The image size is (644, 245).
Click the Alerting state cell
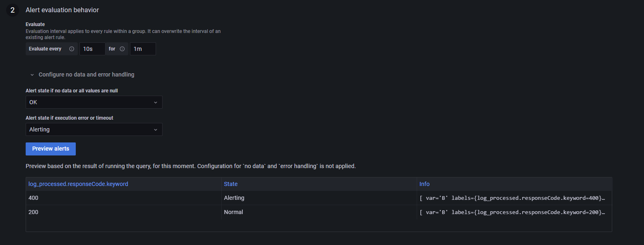click(234, 198)
